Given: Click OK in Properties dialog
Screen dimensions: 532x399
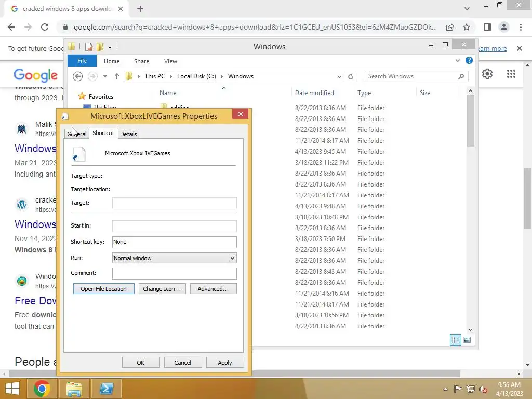Looking at the screenshot, I should coord(140,362).
